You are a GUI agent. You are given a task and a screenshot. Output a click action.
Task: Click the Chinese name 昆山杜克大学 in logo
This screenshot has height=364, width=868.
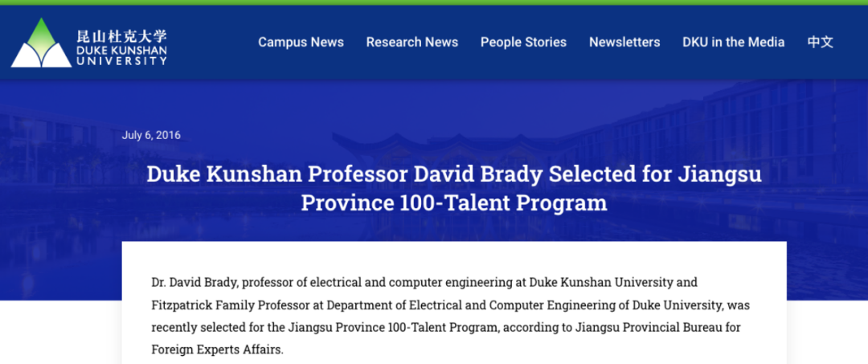[x=122, y=36]
